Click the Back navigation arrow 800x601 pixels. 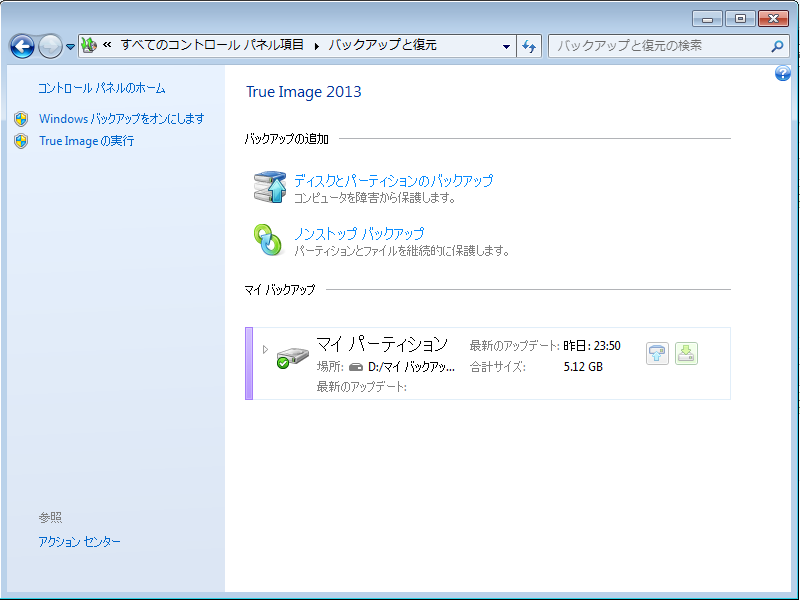22,46
